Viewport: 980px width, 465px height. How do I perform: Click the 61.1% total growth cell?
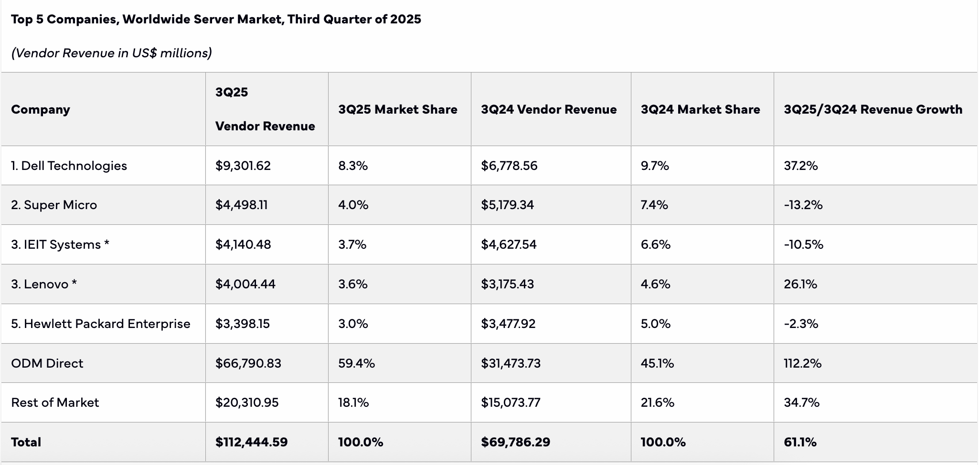800,442
